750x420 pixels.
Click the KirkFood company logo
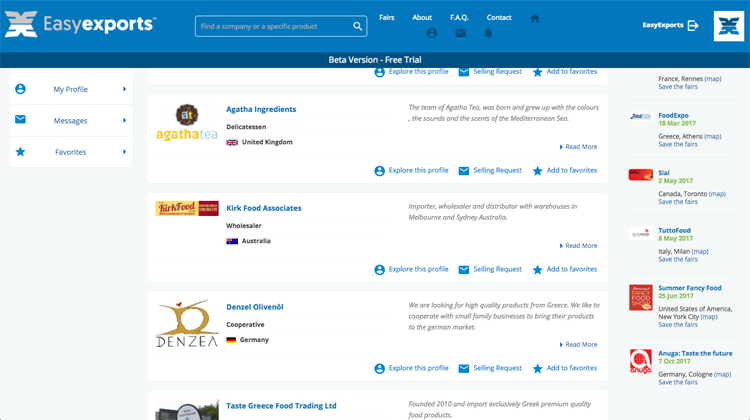coord(187,209)
